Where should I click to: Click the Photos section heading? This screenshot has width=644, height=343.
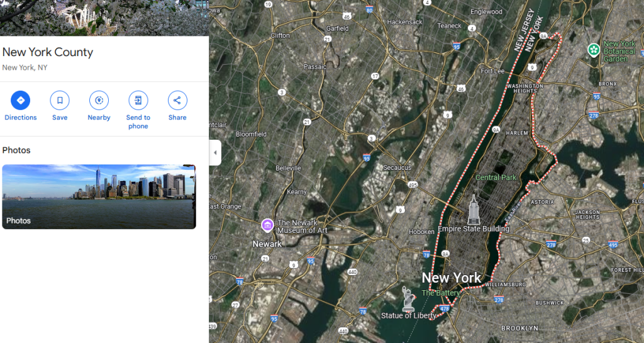point(16,150)
